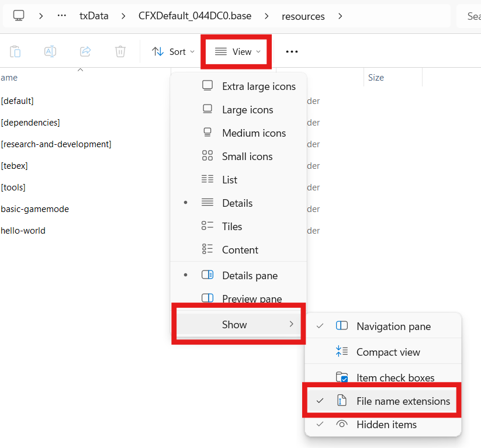Collapse the View dropdown menu
Screen dimensions: 481x448
click(x=237, y=51)
